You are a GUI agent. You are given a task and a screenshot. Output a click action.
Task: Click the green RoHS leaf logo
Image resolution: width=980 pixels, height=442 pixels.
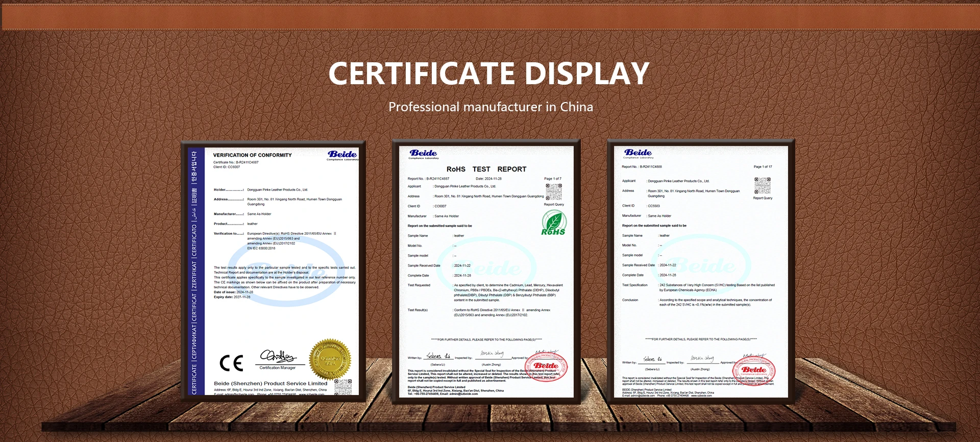(x=553, y=224)
